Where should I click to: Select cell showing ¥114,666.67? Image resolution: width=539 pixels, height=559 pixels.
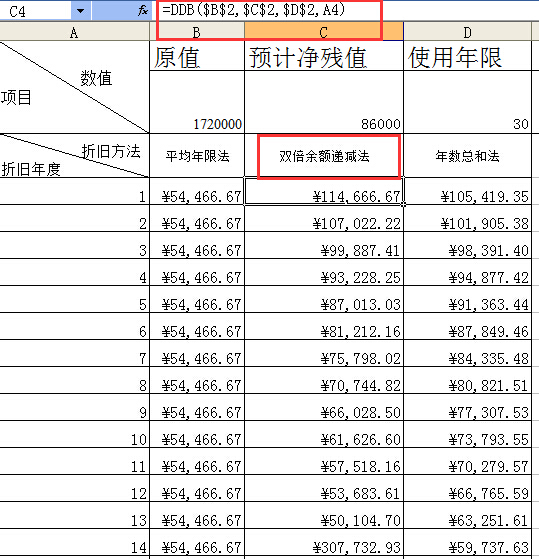point(324,191)
